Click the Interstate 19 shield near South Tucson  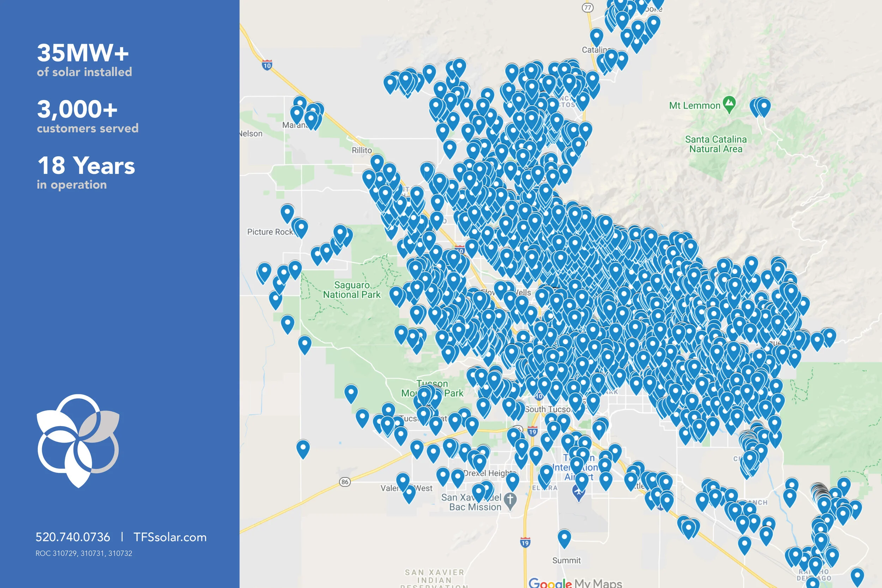click(532, 431)
